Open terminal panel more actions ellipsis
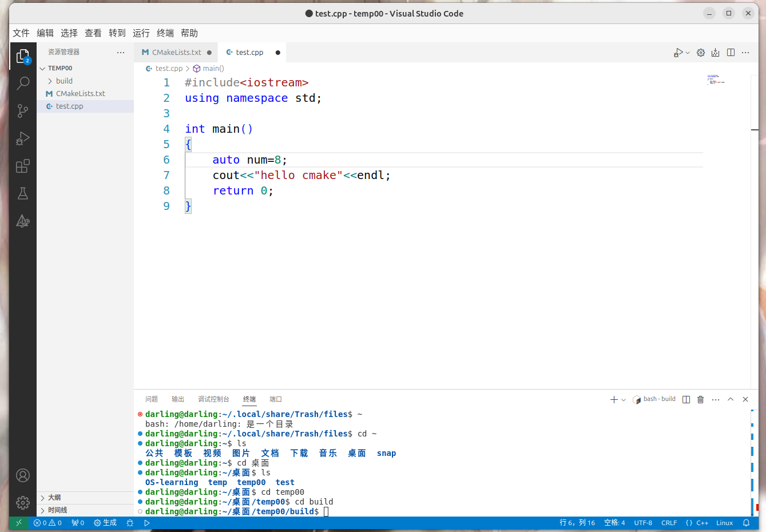Viewport: 766px width, 532px height. click(716, 399)
